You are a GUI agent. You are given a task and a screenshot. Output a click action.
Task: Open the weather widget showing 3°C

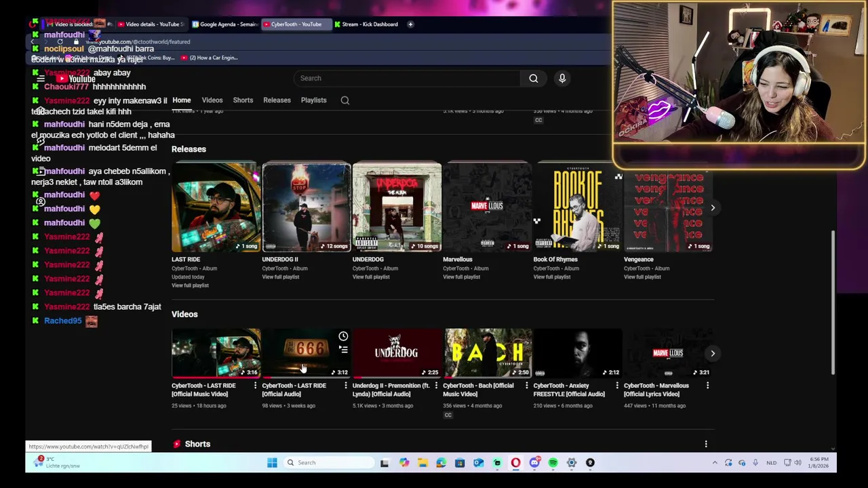pos(58,463)
